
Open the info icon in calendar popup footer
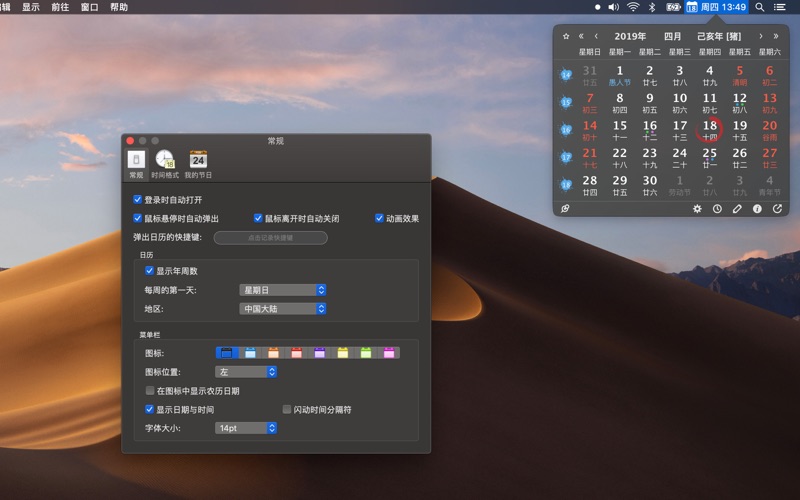(x=757, y=209)
